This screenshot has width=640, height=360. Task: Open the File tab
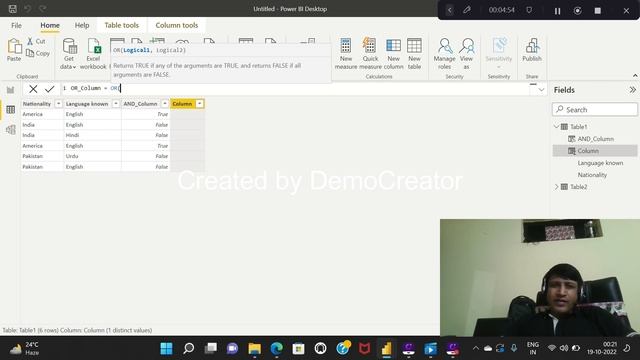pyautogui.click(x=16, y=25)
